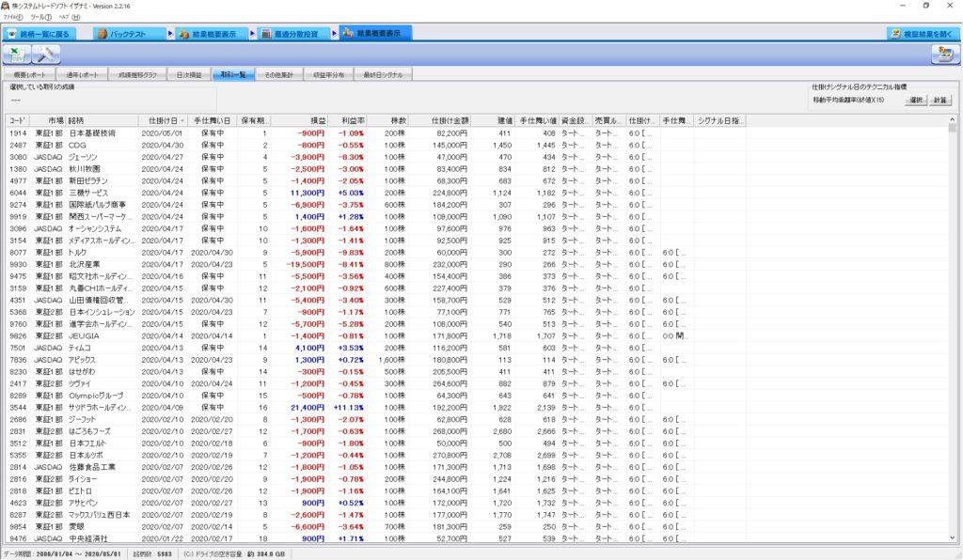Click the scroll up arrow of trade list
Viewport: 963px width, 560px height.
953,121
